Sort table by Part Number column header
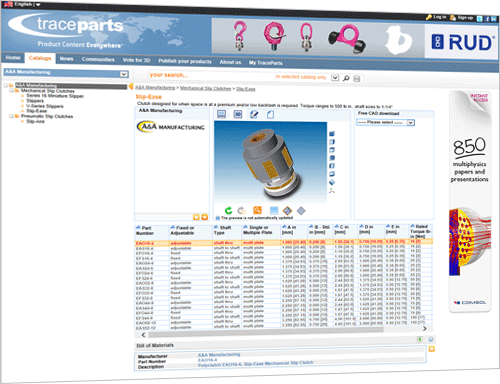 click(145, 231)
